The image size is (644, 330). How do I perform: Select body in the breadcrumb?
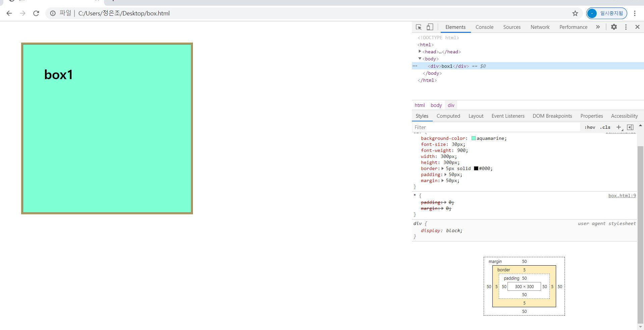(x=436, y=105)
